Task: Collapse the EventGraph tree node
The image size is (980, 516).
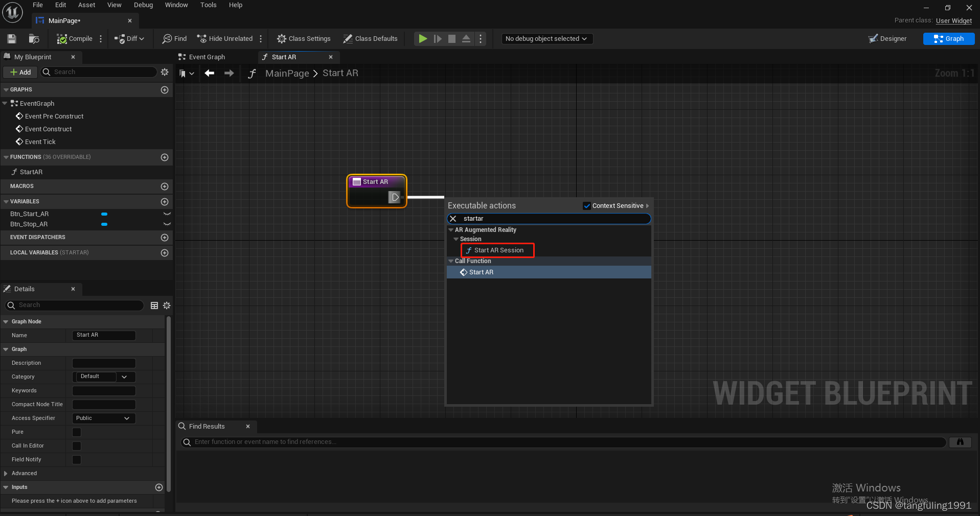Action: [5, 103]
